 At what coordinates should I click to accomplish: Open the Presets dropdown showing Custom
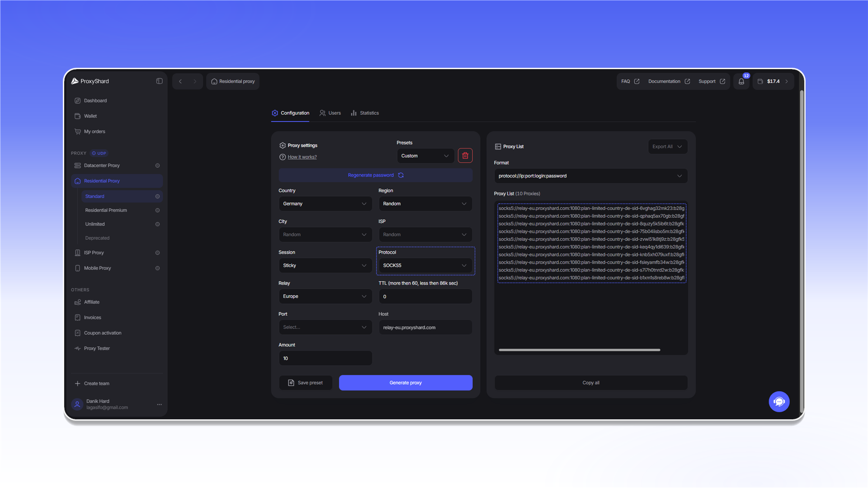425,155
